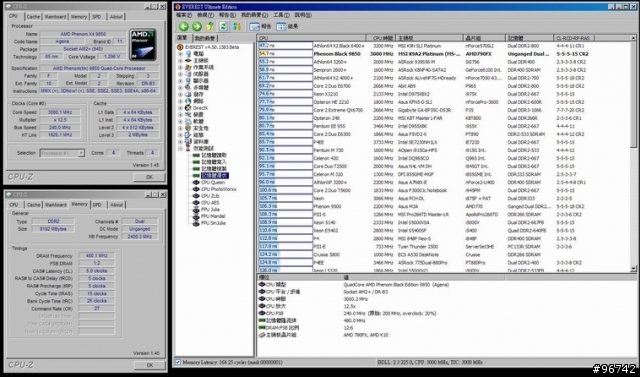Screen dimensions: 640x377
Task: Switch to Mainboard tab in top CPU-Z window
Action: tap(55, 17)
